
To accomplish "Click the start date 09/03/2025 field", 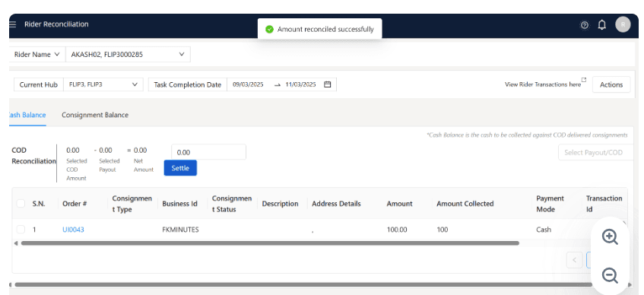I will (248, 84).
